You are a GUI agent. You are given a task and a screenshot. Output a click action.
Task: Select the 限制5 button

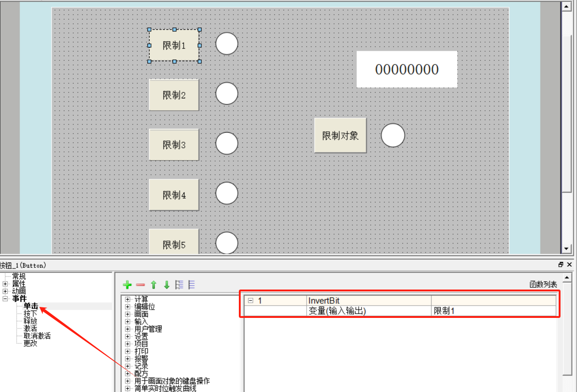pyautogui.click(x=174, y=242)
